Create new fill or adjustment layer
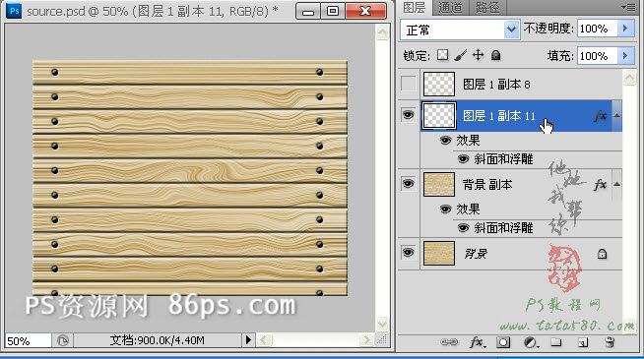Image resolution: width=644 pixels, height=359 pixels. point(531,342)
